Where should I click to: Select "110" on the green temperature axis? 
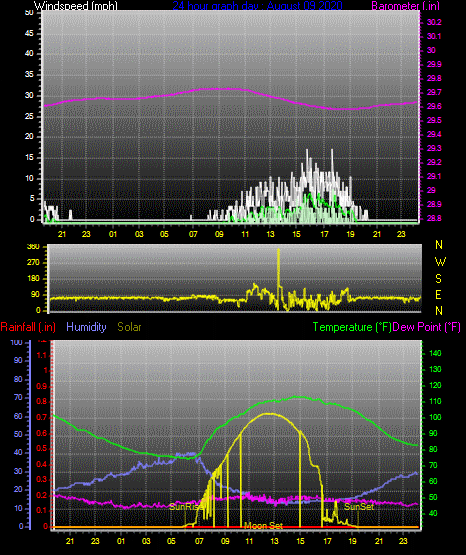tap(435, 401)
